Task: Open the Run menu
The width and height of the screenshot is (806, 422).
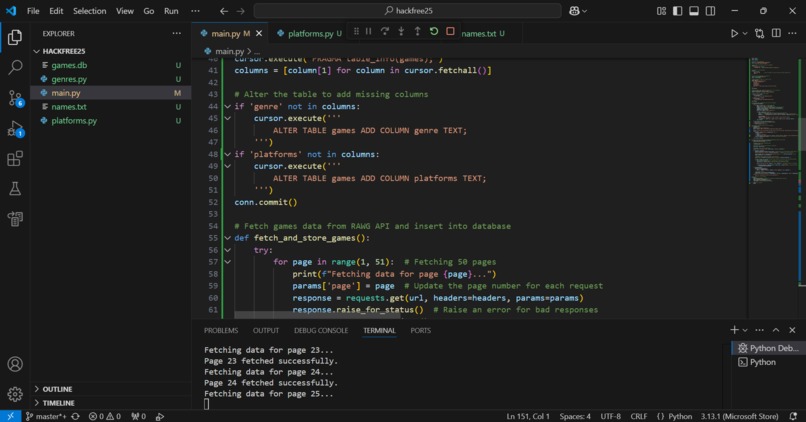Action: (171, 11)
